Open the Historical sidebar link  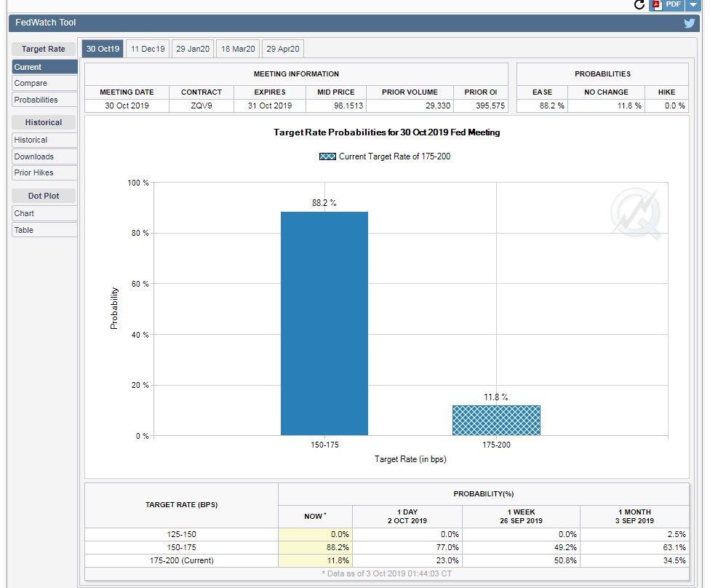pos(44,140)
